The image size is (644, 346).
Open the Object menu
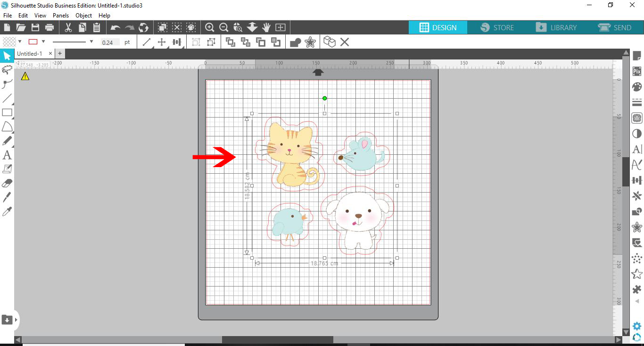84,16
